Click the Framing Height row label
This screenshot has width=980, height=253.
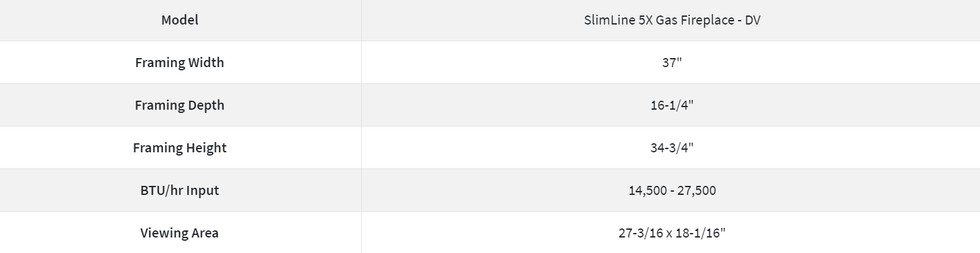180,148
